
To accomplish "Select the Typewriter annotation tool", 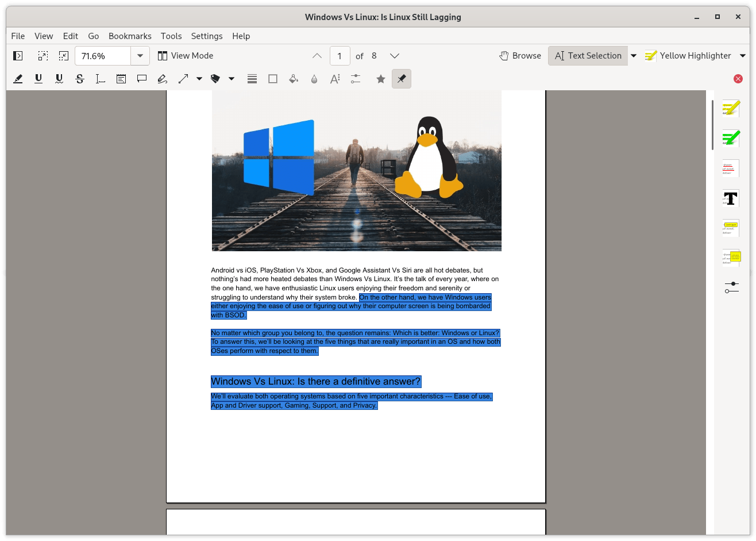I will (x=101, y=79).
